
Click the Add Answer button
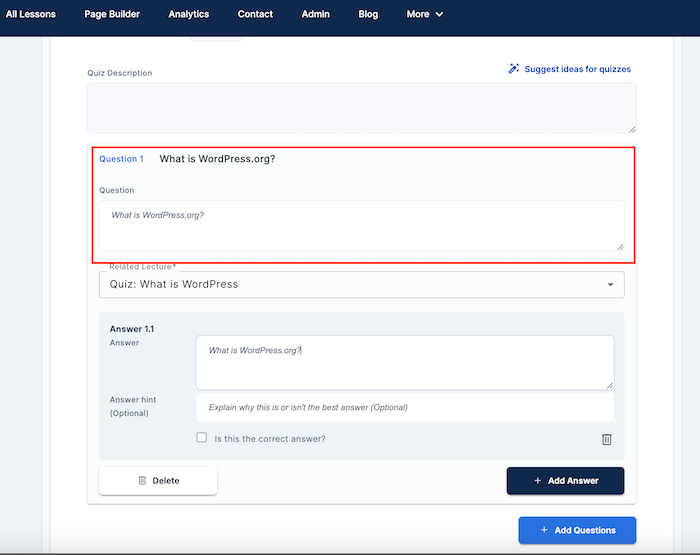pos(565,480)
